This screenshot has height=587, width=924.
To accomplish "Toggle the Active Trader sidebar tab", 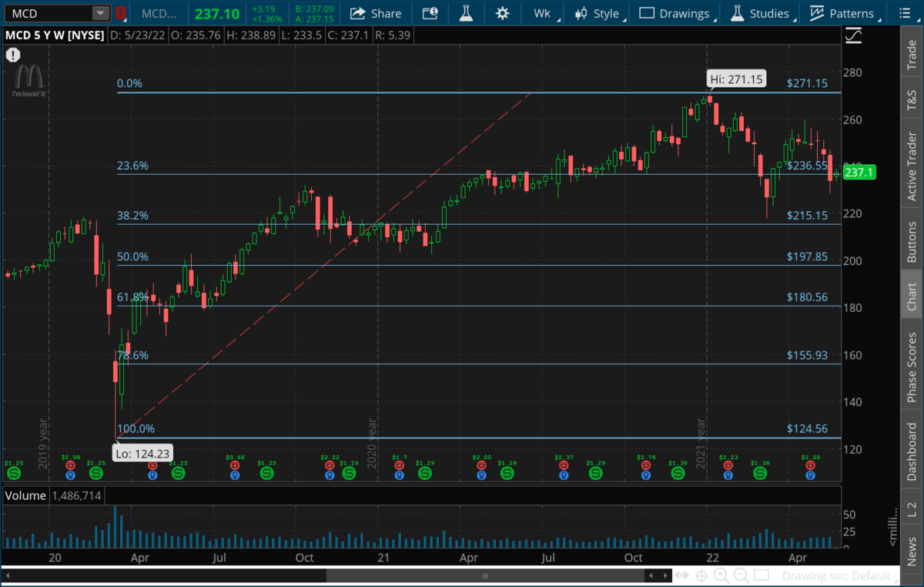I will [912, 167].
